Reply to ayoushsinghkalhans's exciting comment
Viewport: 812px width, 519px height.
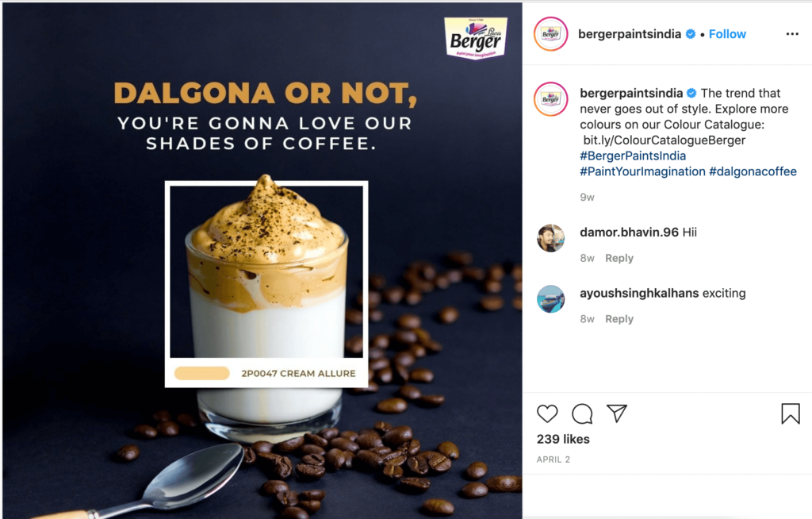[x=619, y=319]
